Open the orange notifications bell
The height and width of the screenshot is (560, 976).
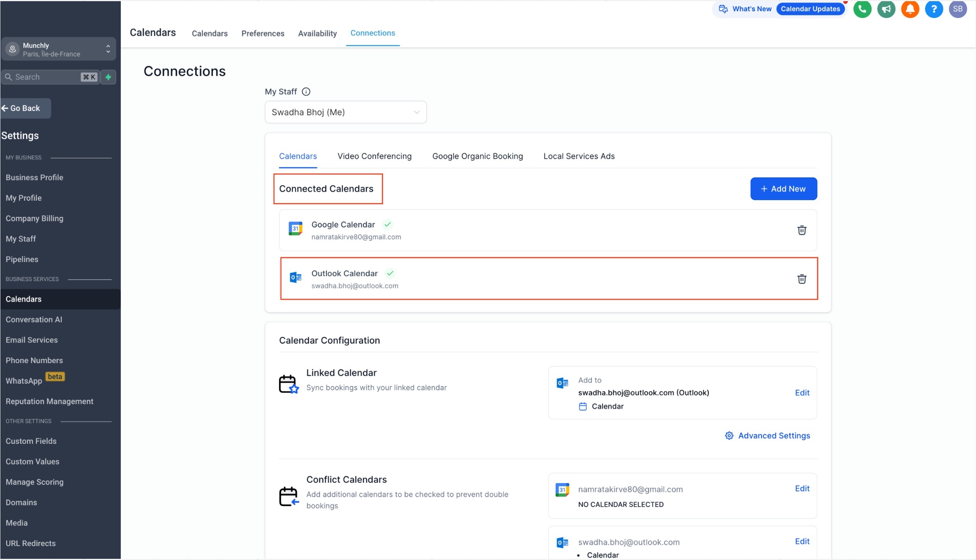(x=910, y=9)
